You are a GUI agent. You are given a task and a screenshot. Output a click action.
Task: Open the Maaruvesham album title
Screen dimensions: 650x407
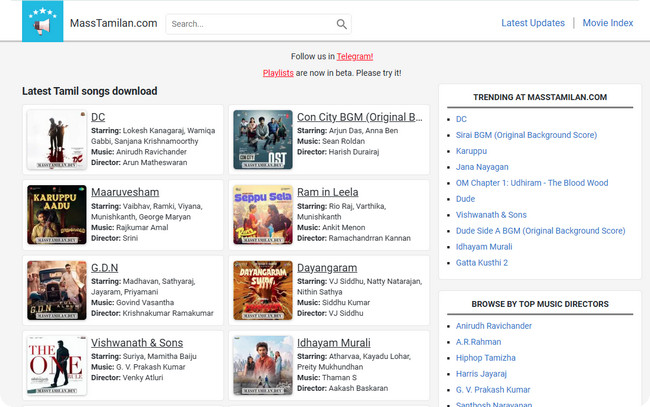(125, 192)
